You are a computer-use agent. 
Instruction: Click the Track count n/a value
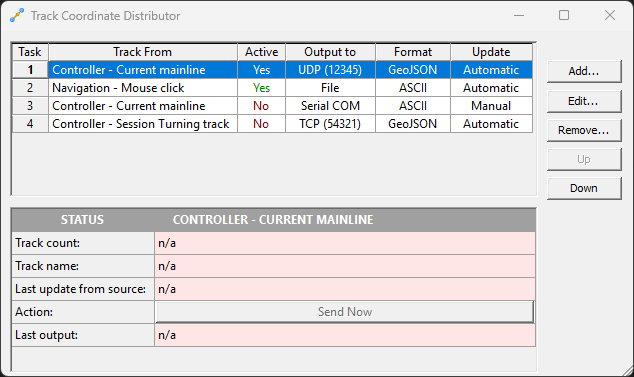(345, 243)
